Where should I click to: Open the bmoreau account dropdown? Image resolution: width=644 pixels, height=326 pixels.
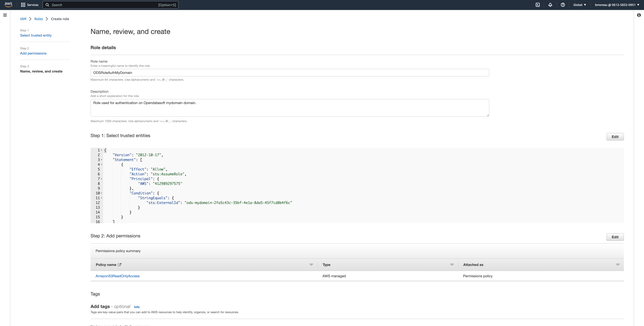point(617,5)
